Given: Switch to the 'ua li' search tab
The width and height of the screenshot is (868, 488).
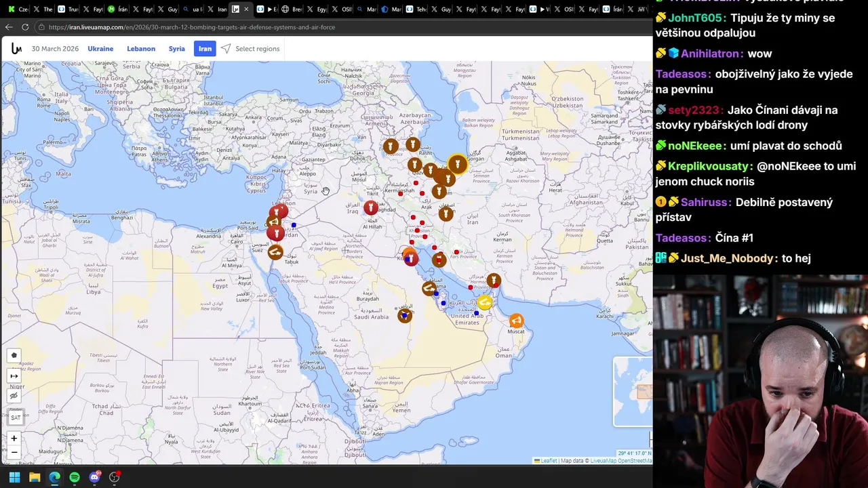Looking at the screenshot, I should pos(193,9).
